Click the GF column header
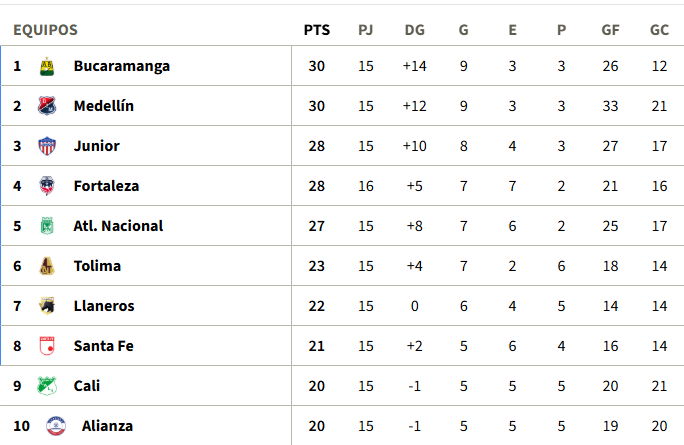Screen dimensions: 684x445 (610, 30)
